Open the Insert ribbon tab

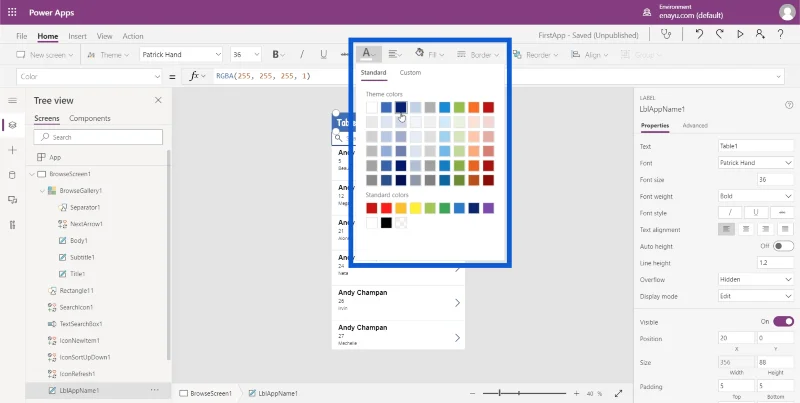pos(78,36)
